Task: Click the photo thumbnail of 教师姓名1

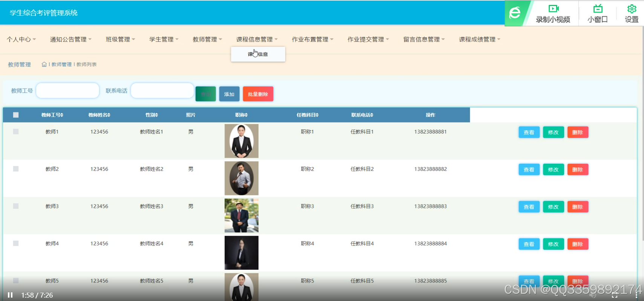Action: [x=242, y=141]
